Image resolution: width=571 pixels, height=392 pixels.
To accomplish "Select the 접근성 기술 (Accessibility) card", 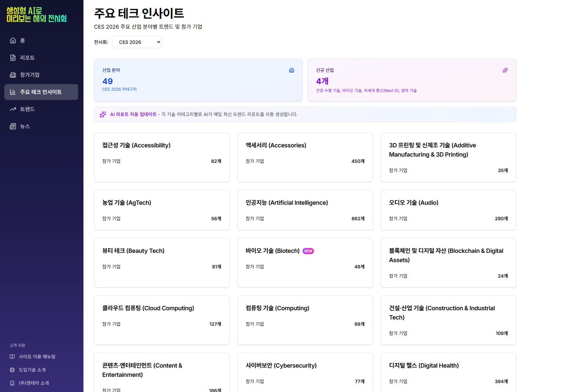I will (x=162, y=157).
